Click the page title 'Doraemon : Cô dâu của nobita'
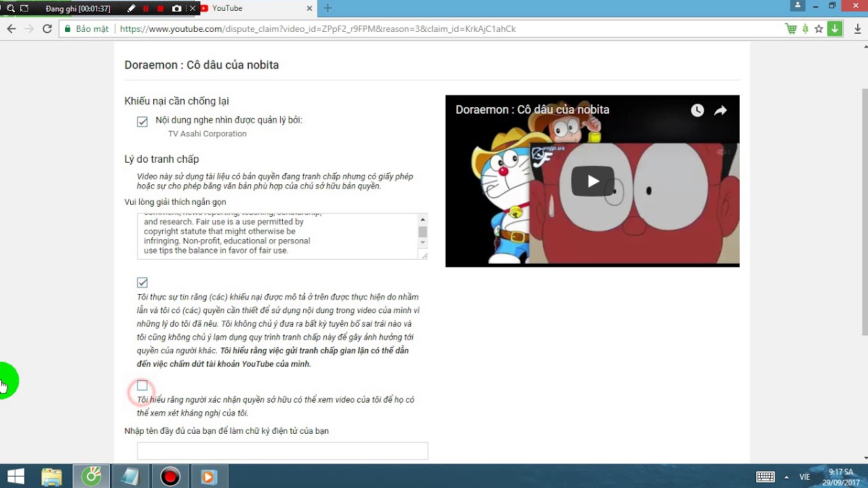 pyautogui.click(x=201, y=65)
